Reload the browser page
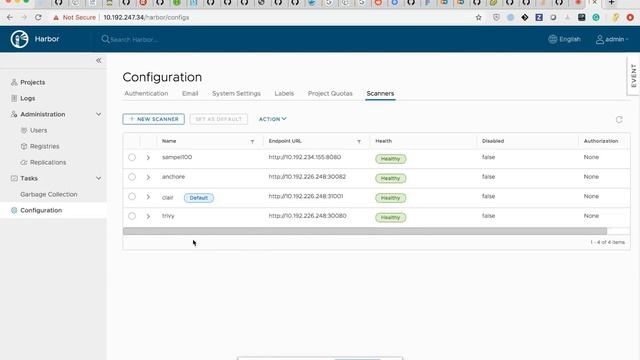This screenshot has width=640, height=360. coord(38,18)
